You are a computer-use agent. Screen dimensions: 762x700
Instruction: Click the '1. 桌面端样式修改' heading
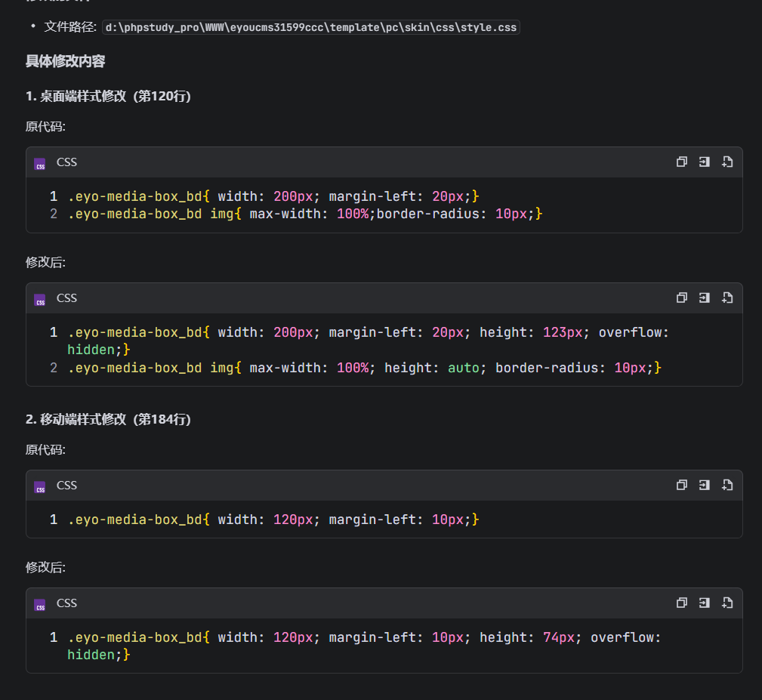tap(108, 96)
